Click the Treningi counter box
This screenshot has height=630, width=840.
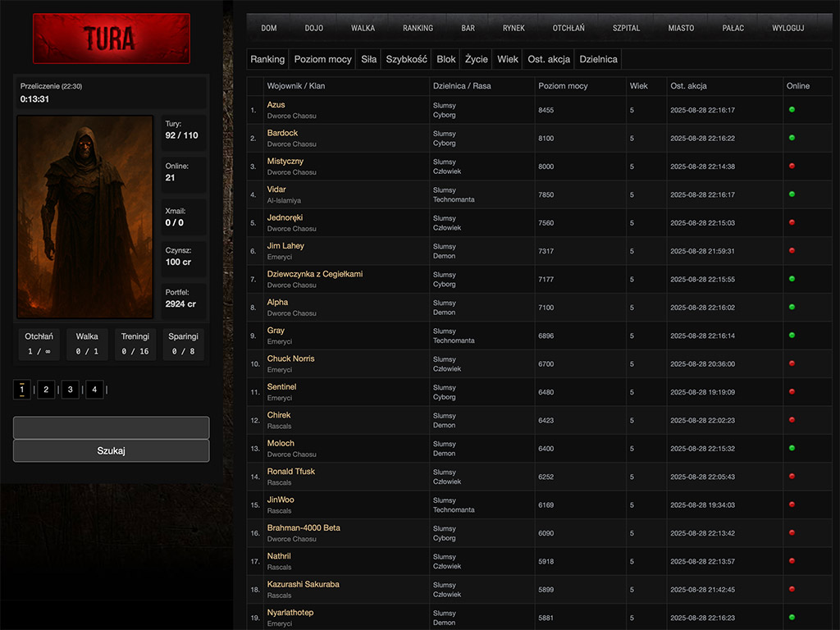coord(135,344)
